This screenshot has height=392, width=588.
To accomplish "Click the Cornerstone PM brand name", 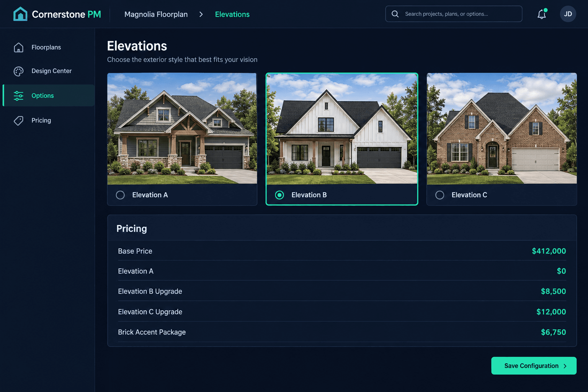I will click(x=66, y=15).
